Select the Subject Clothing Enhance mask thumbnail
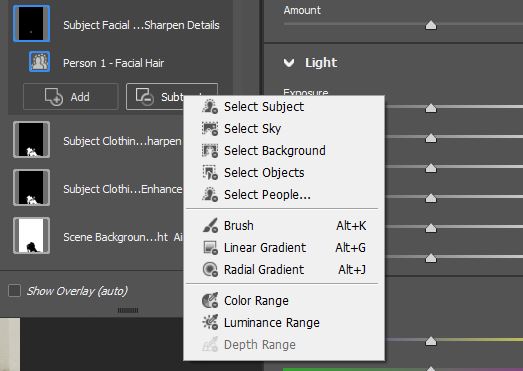 pyautogui.click(x=31, y=188)
